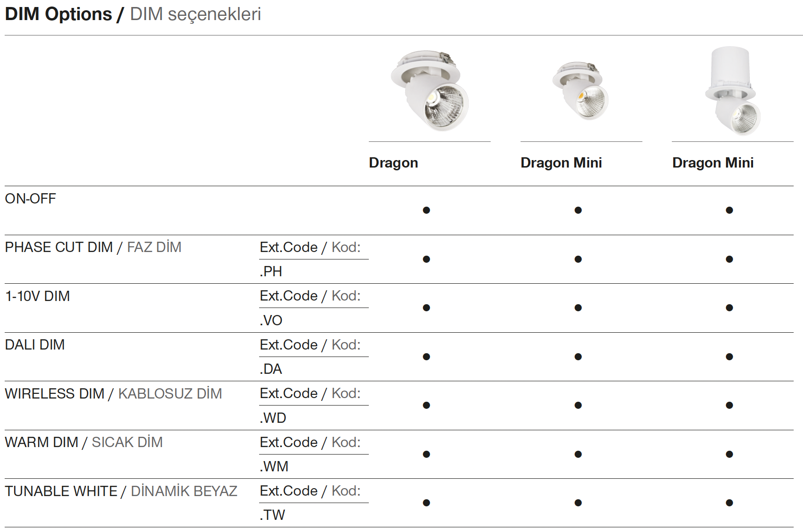The height and width of the screenshot is (532, 803).
Task: Select the 'Dragon' column header label
Action: [393, 163]
